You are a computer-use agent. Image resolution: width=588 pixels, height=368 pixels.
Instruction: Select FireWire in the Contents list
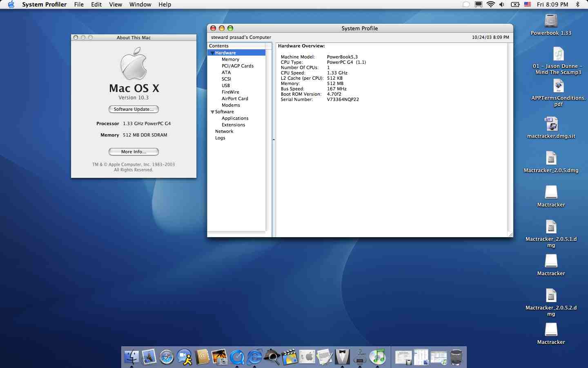pos(230,92)
